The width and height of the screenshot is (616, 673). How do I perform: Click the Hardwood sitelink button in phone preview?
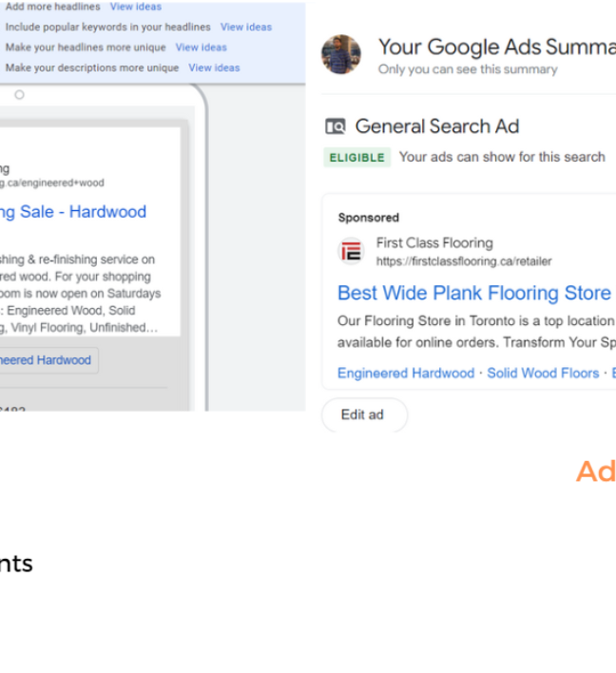pos(48,360)
